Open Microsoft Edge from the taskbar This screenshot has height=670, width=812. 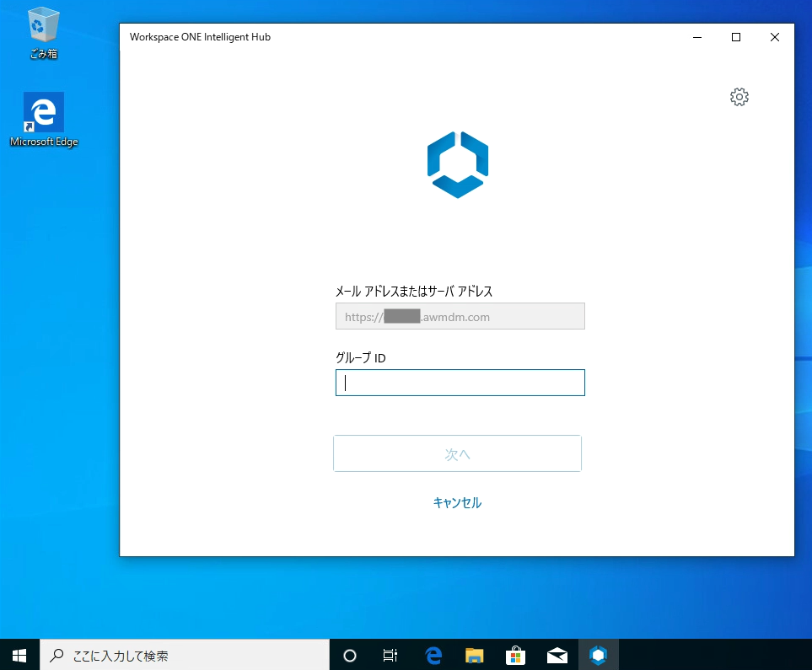tap(433, 654)
